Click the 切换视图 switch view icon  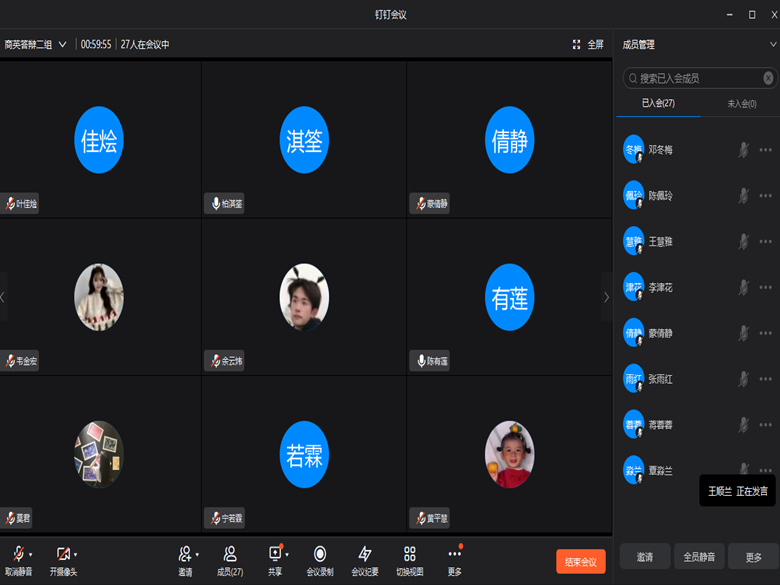(x=409, y=554)
